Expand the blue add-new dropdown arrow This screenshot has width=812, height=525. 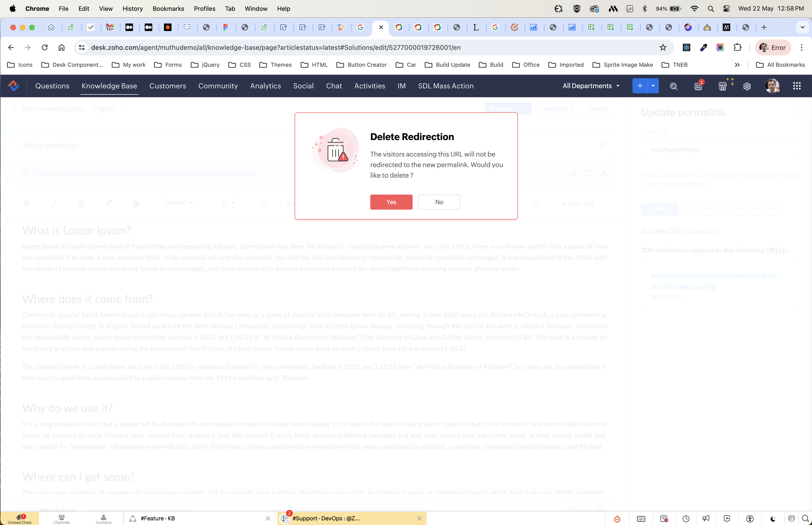click(x=653, y=86)
